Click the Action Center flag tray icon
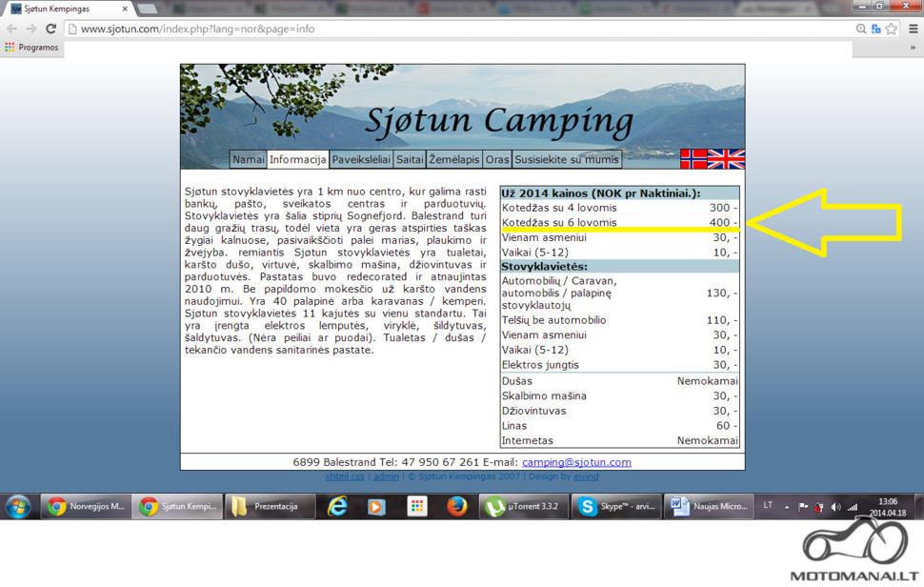Viewport: 924px width, 587px height. pos(803,507)
